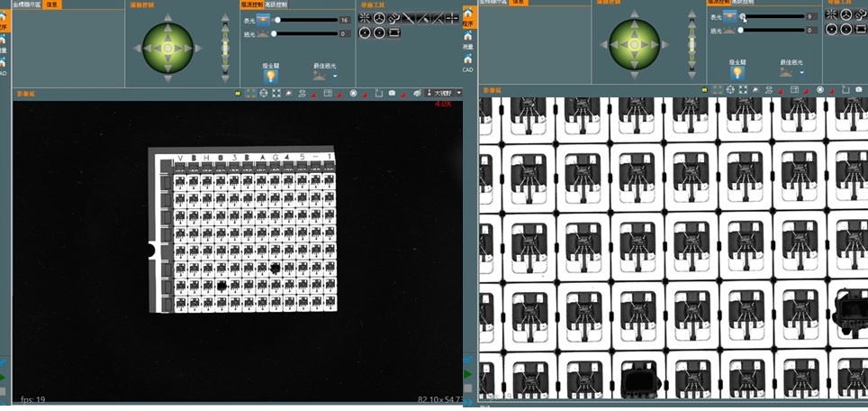Click the backlight value field showing 0 in left window
Image resolution: width=868 pixels, height=411 pixels.
click(344, 33)
